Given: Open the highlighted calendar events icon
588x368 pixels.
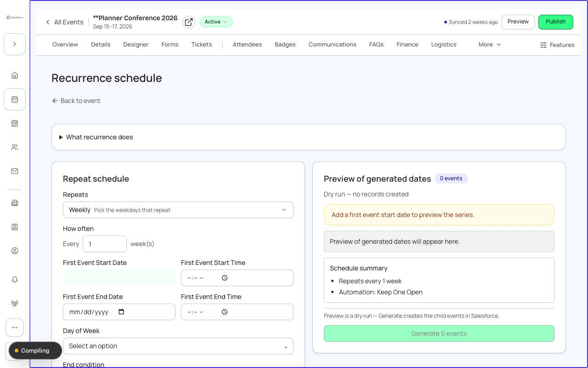Looking at the screenshot, I should (x=15, y=99).
